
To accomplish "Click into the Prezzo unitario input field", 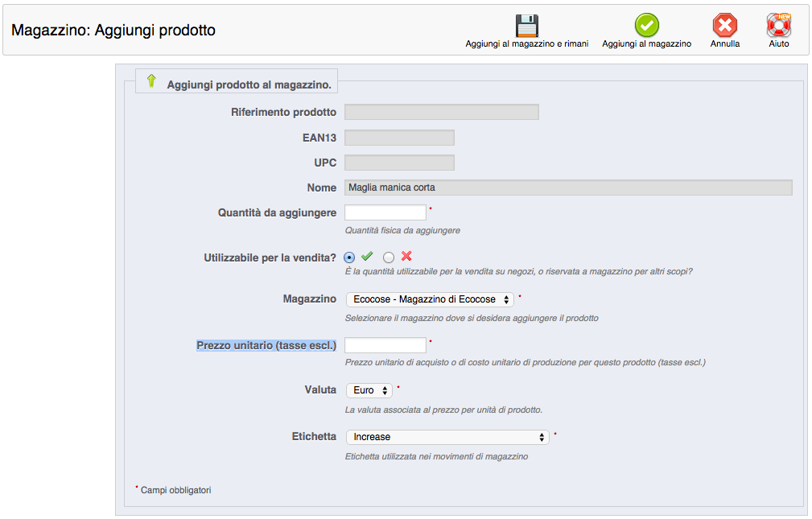I will 385,345.
